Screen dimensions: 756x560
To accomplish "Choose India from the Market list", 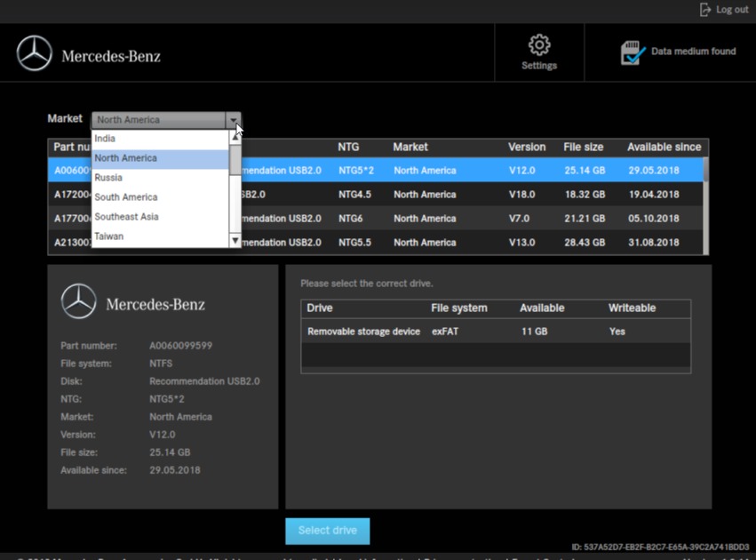I will pos(160,139).
